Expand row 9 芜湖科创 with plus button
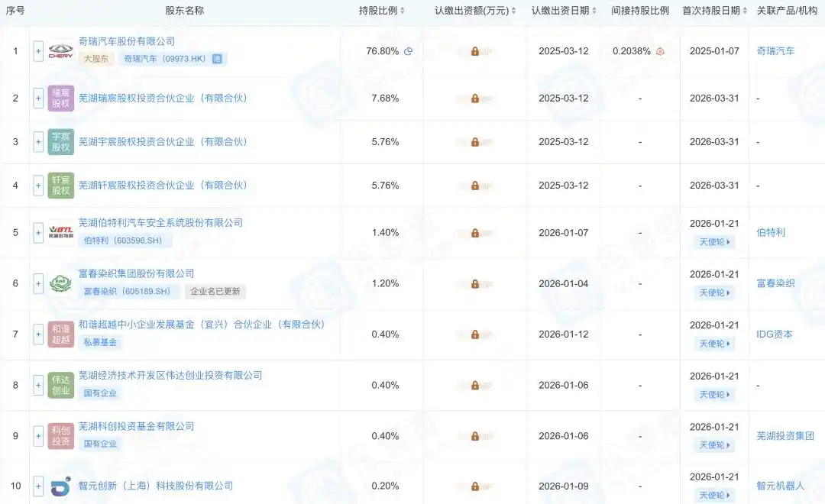 pyautogui.click(x=38, y=436)
